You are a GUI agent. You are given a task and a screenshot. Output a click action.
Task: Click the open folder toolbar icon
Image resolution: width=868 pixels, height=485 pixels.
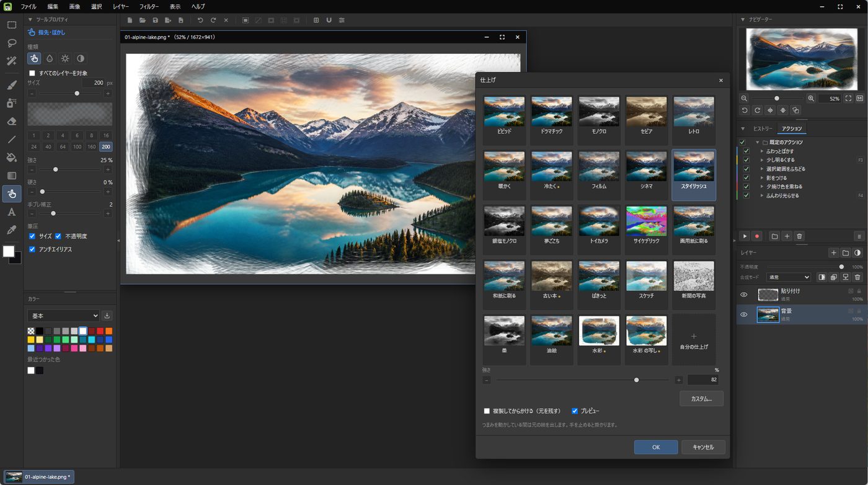pos(143,20)
